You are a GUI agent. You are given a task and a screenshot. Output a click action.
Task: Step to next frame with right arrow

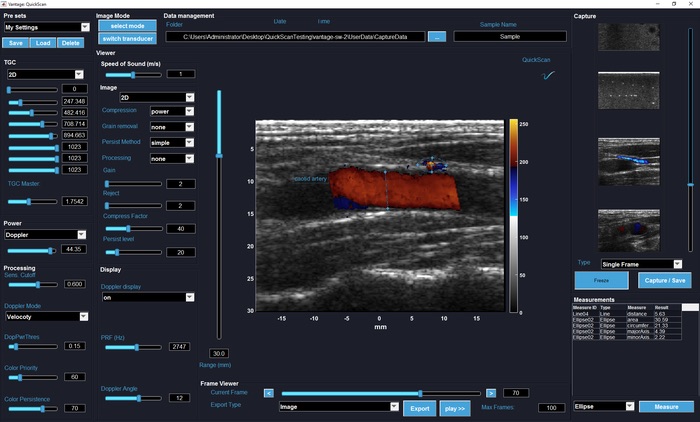[492, 393]
